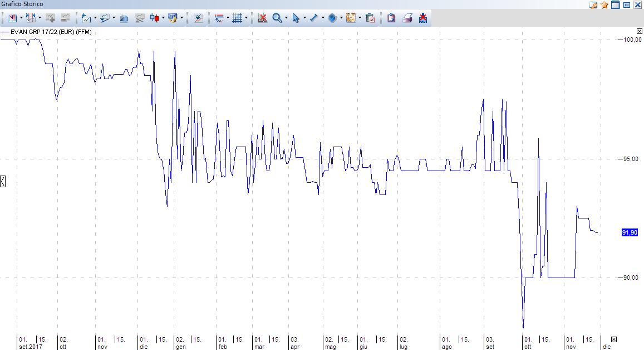
Task: Open dropdown arrow next to candlestick icon
Action: 163,18
